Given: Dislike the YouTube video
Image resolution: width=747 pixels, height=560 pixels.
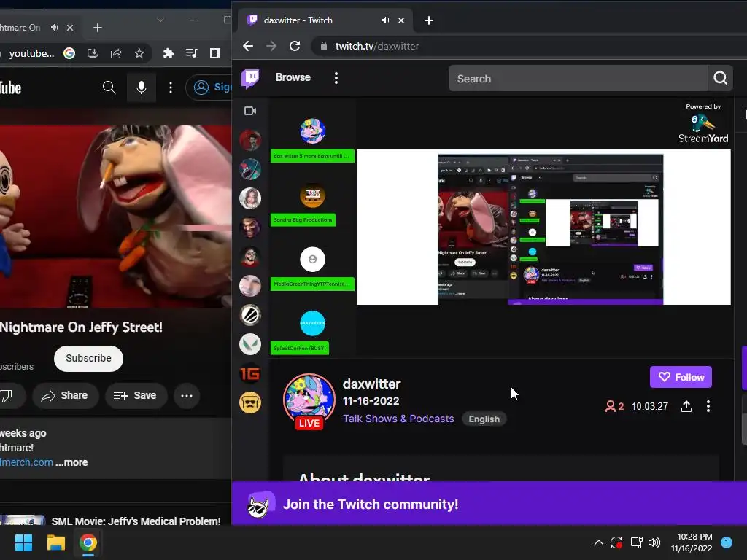Looking at the screenshot, I should [7, 395].
